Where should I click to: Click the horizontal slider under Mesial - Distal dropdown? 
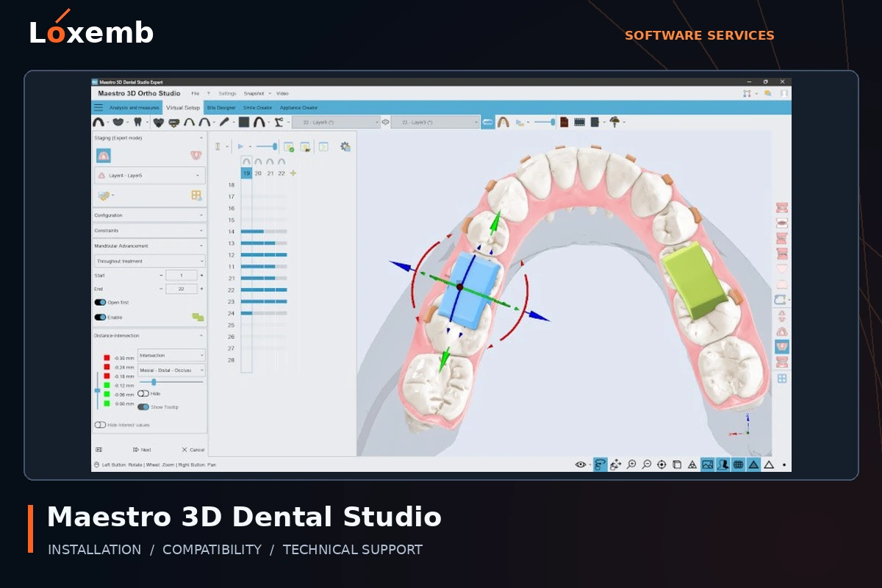pos(171,382)
